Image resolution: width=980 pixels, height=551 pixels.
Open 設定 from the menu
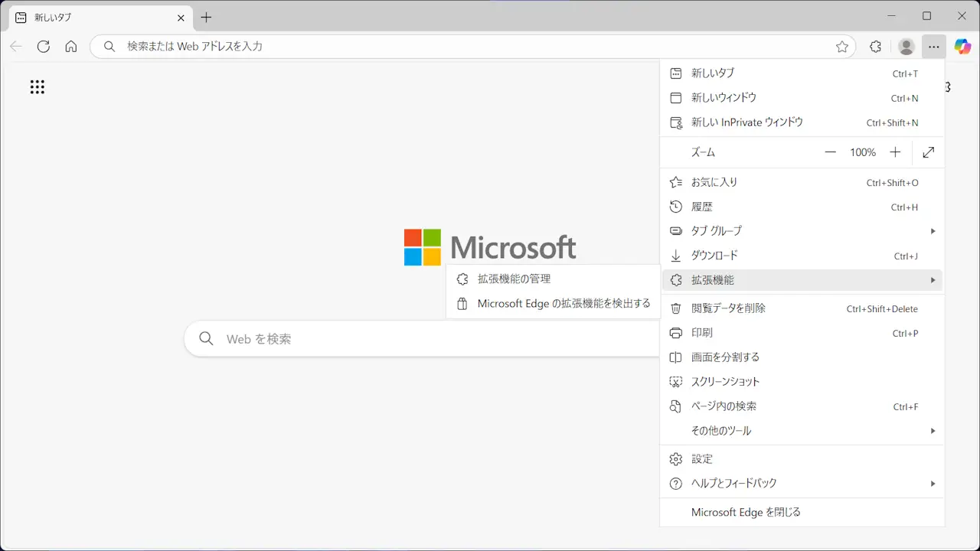(x=702, y=459)
